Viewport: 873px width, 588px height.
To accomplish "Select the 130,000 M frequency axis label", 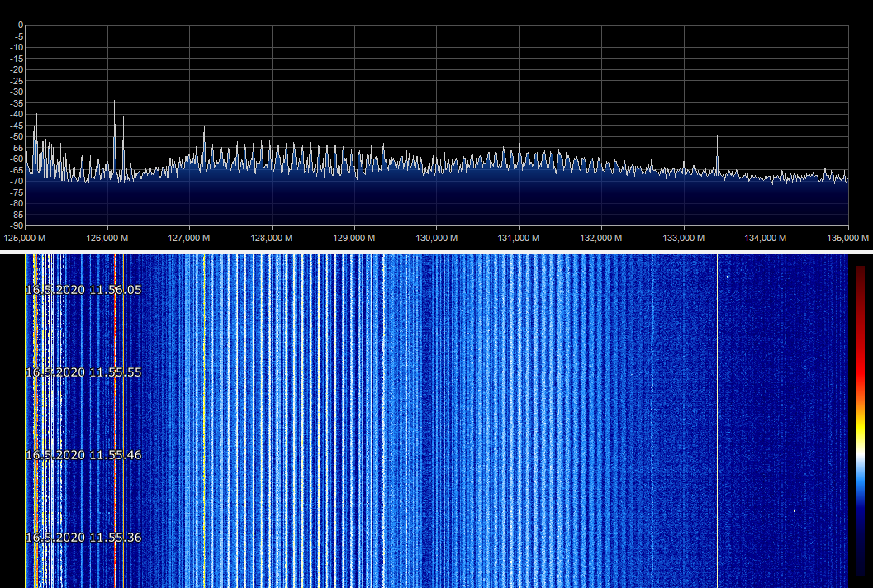I will pos(435,238).
